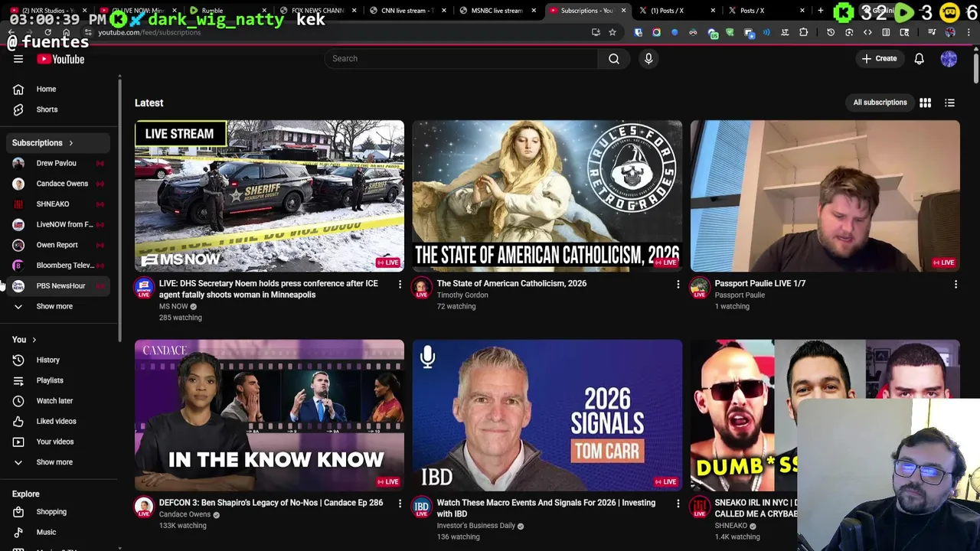
Task: Open The State of American Catholicism, 2026 title
Action: pyautogui.click(x=511, y=283)
